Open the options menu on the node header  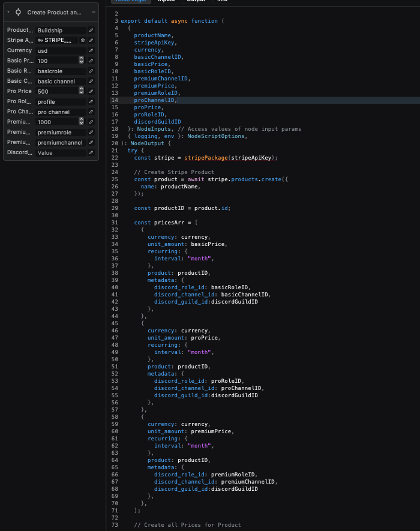94,11
